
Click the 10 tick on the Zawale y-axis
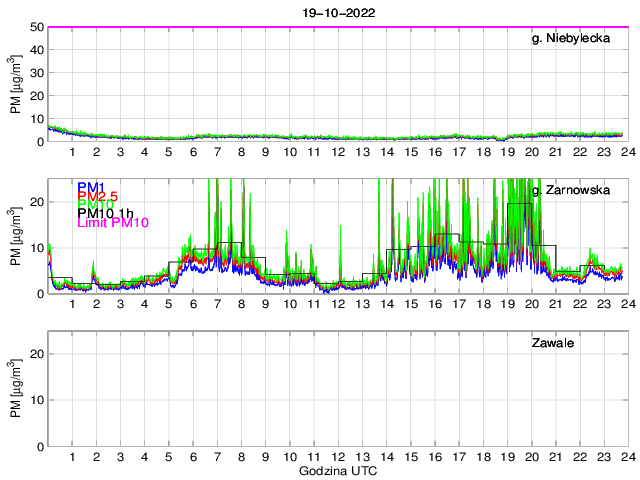click(x=37, y=400)
